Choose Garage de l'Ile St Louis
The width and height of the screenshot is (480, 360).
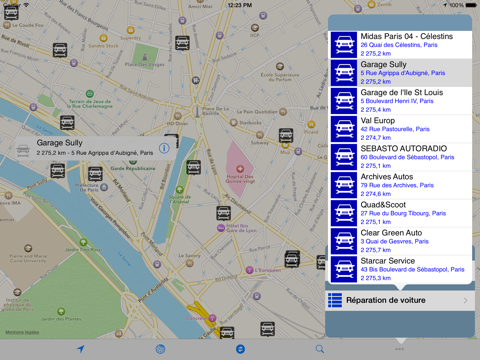pyautogui.click(x=401, y=101)
